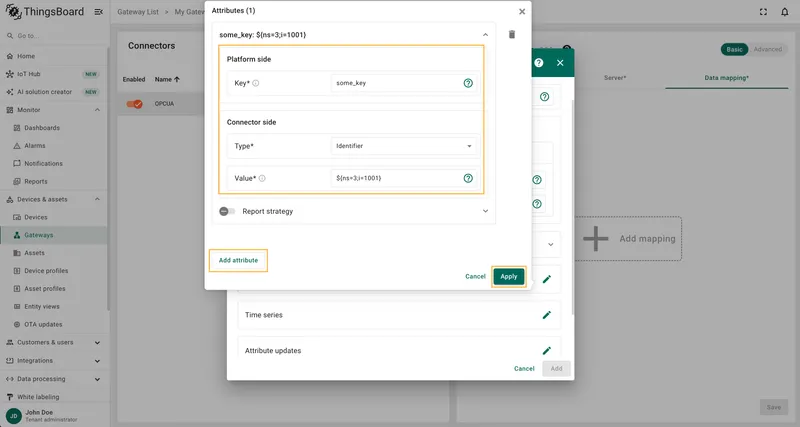
Task: Open Reports in the sidebar
Action: click(54, 181)
